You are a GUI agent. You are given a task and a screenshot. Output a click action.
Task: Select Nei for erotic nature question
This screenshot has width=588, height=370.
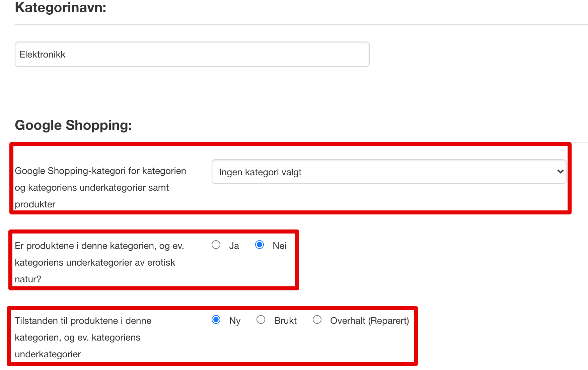coord(260,245)
